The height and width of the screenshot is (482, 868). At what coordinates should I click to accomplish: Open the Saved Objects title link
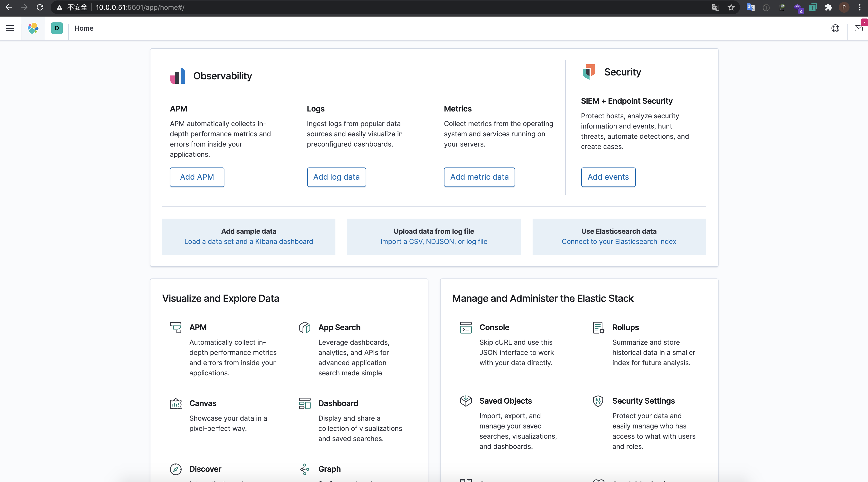(505, 401)
